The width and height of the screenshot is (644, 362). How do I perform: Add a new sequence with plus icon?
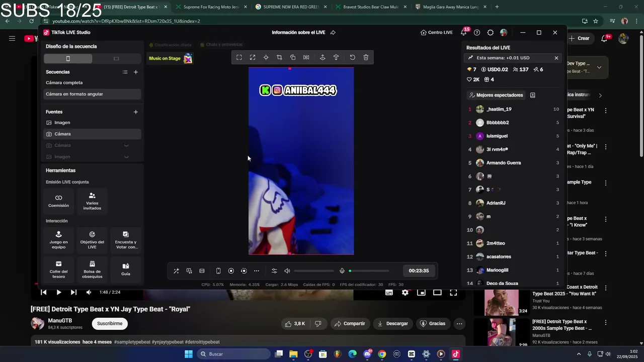coord(136,72)
